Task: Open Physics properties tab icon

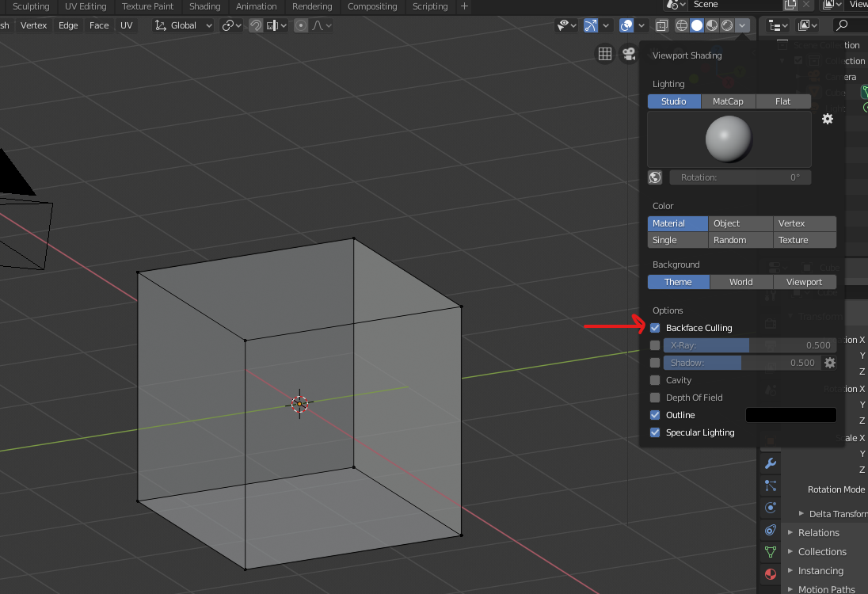Action: 770,508
